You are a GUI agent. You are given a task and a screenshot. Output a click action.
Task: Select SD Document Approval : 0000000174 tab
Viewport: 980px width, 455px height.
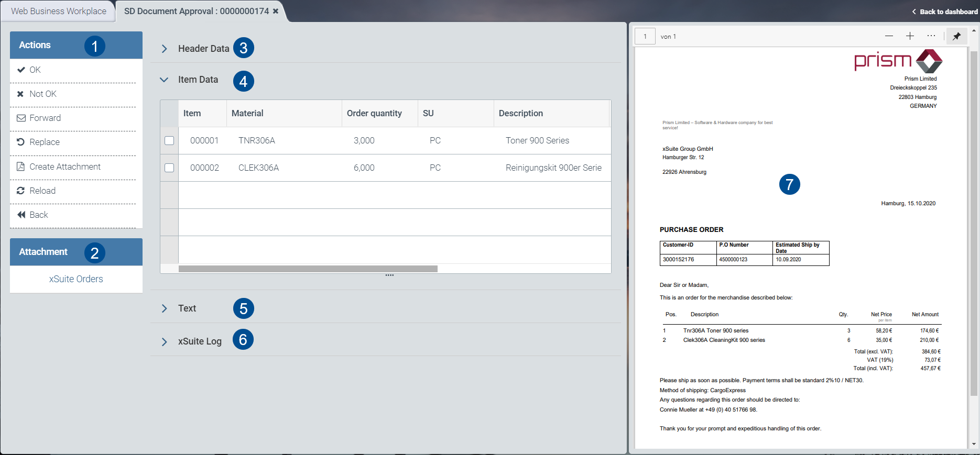(x=197, y=11)
